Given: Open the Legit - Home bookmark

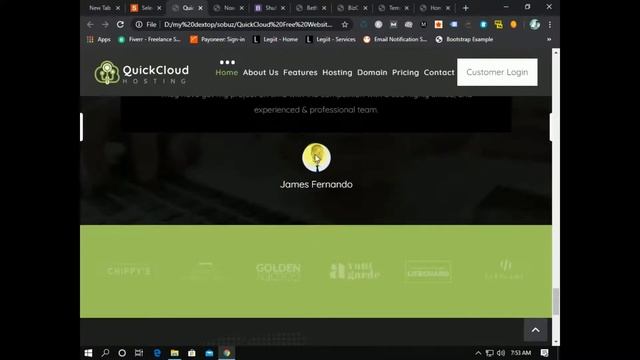Looking at the screenshot, I should coord(276,39).
